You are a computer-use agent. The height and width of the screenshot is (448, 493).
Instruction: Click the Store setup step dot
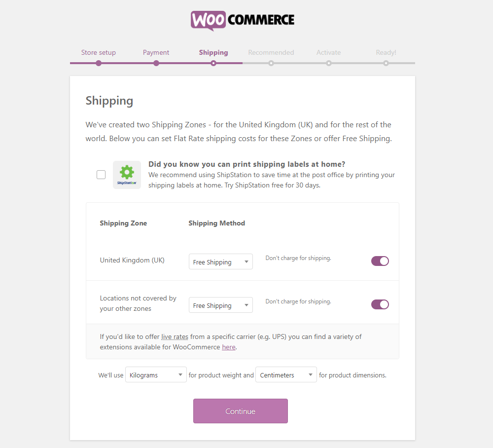(x=99, y=63)
